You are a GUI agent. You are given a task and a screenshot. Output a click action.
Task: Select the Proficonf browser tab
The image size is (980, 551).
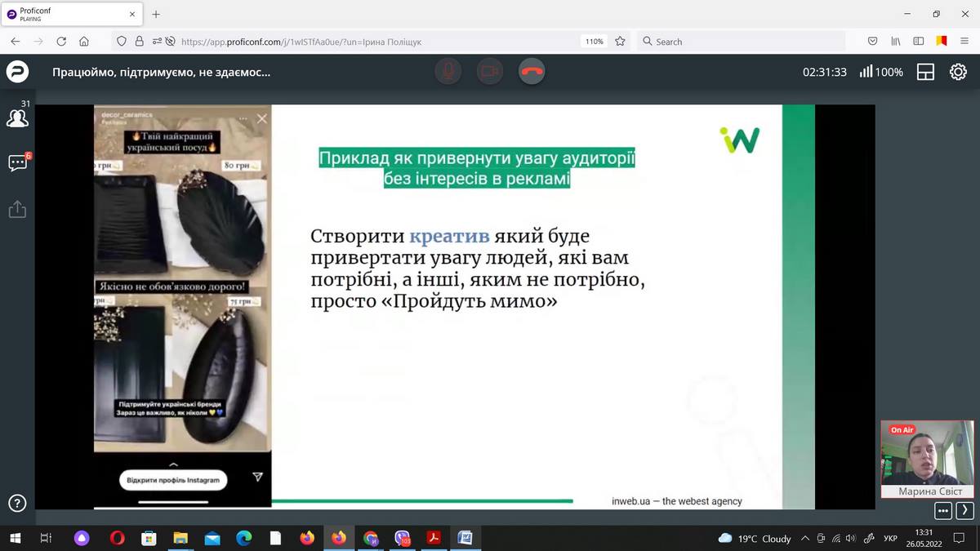coord(69,14)
